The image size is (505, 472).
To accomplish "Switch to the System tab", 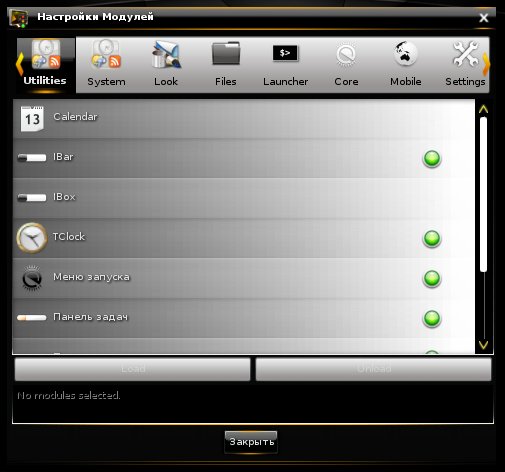I will pyautogui.click(x=106, y=65).
